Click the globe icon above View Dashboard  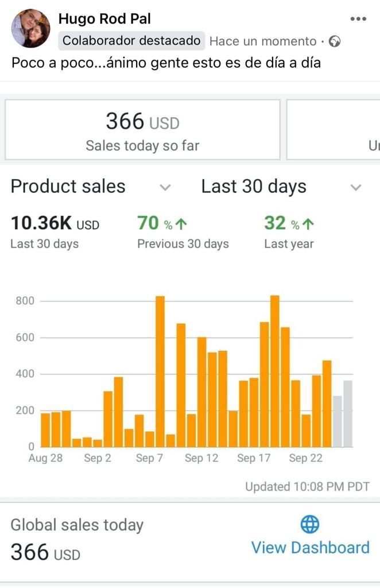click(x=310, y=524)
